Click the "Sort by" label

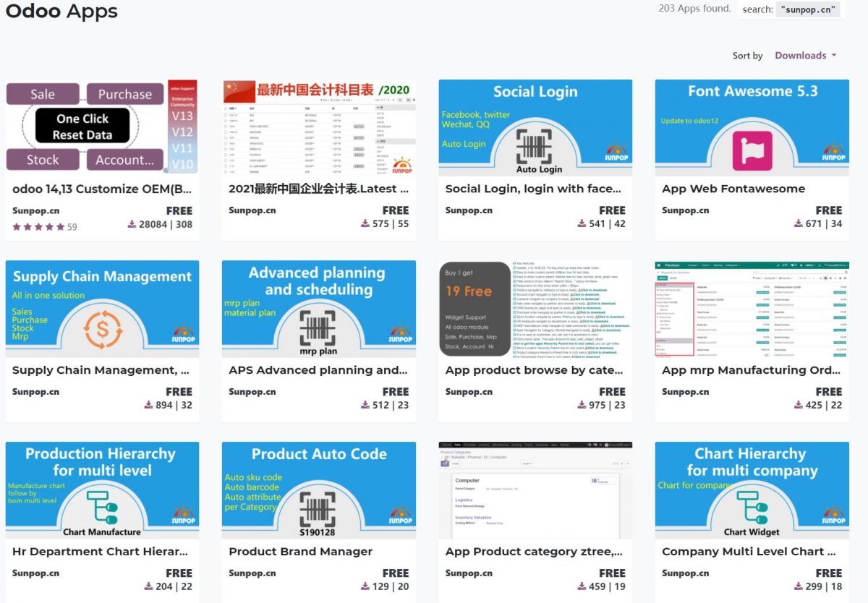coord(747,56)
